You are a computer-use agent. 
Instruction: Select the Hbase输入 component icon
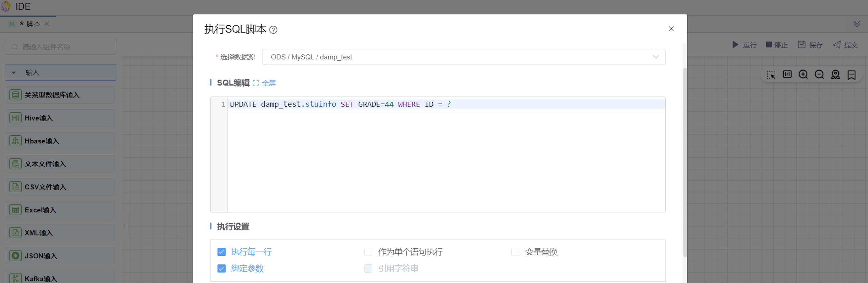[x=16, y=141]
